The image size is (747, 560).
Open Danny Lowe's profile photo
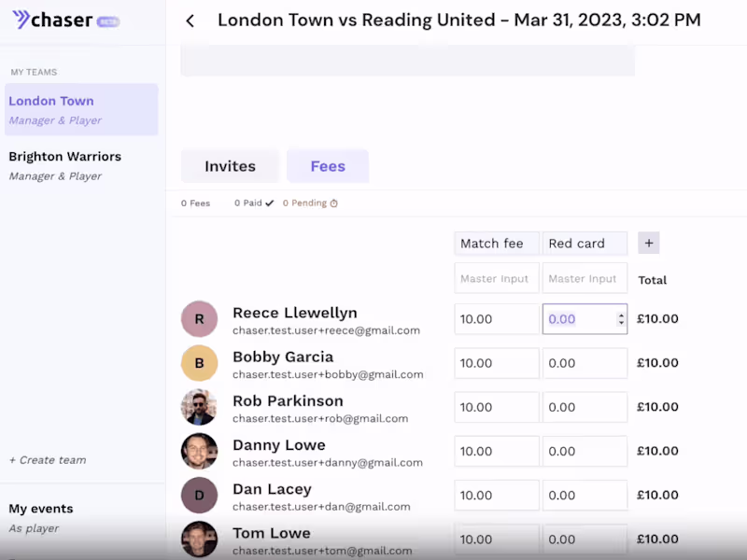coord(199,451)
